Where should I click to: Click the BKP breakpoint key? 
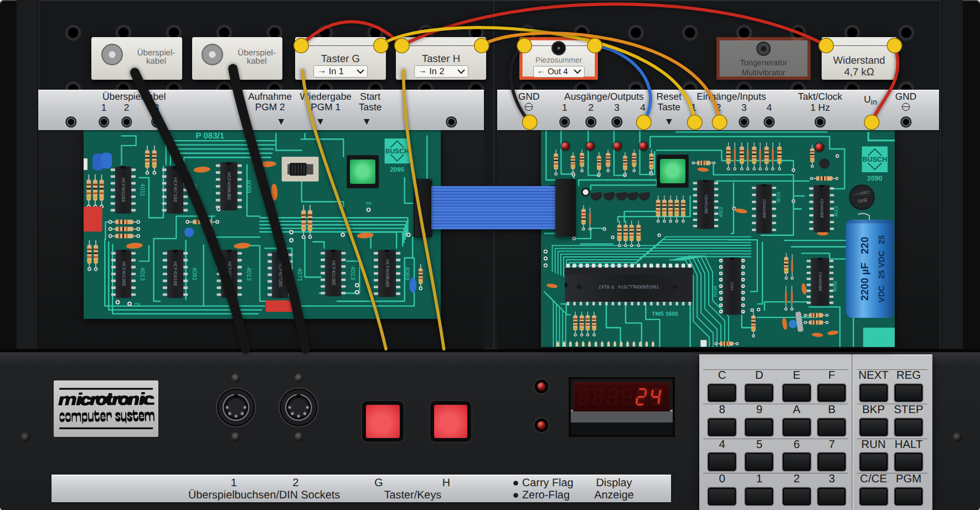coord(873,427)
